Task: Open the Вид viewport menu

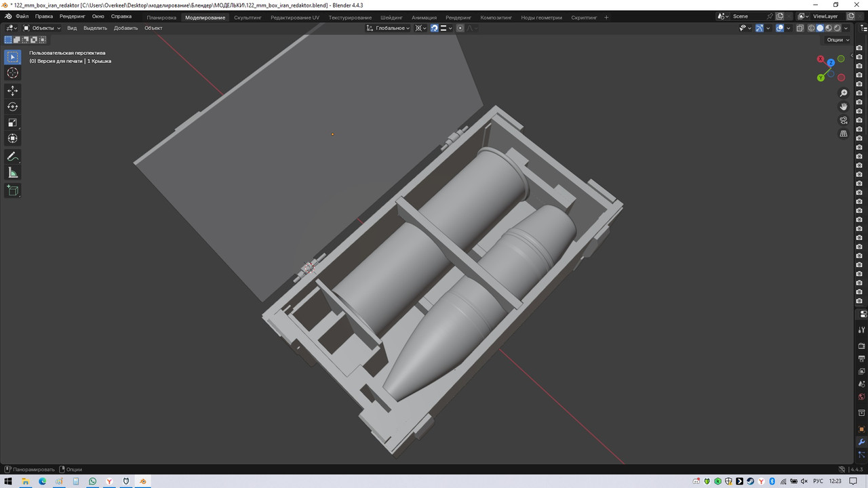Action: (72, 28)
